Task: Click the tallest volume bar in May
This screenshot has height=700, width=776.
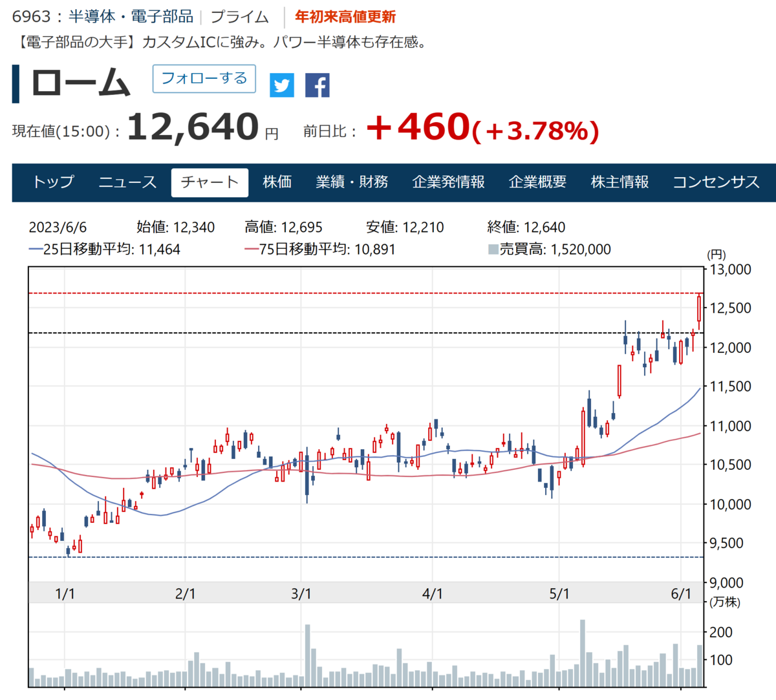Action: [583, 653]
